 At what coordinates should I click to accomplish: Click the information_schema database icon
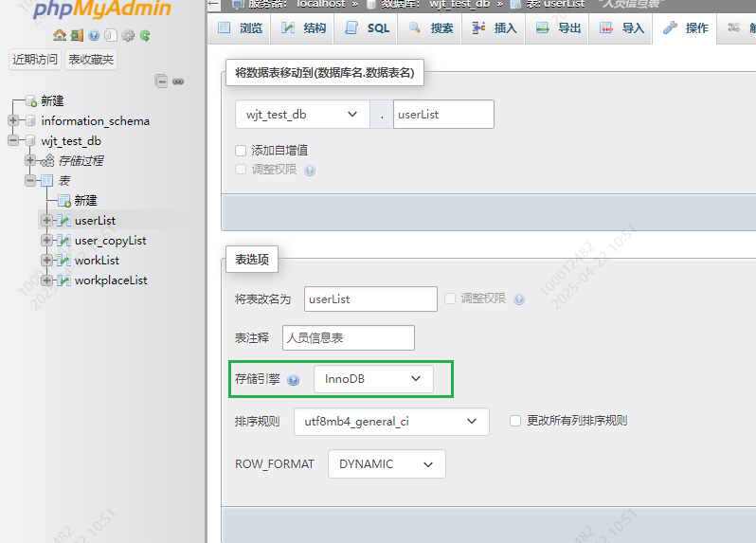30,120
